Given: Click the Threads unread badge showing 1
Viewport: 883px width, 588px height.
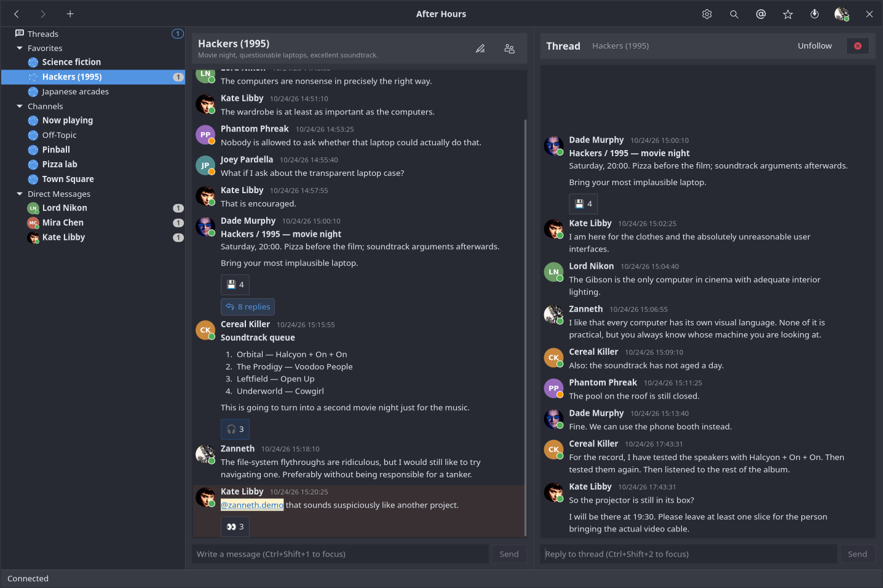Looking at the screenshot, I should 177,34.
